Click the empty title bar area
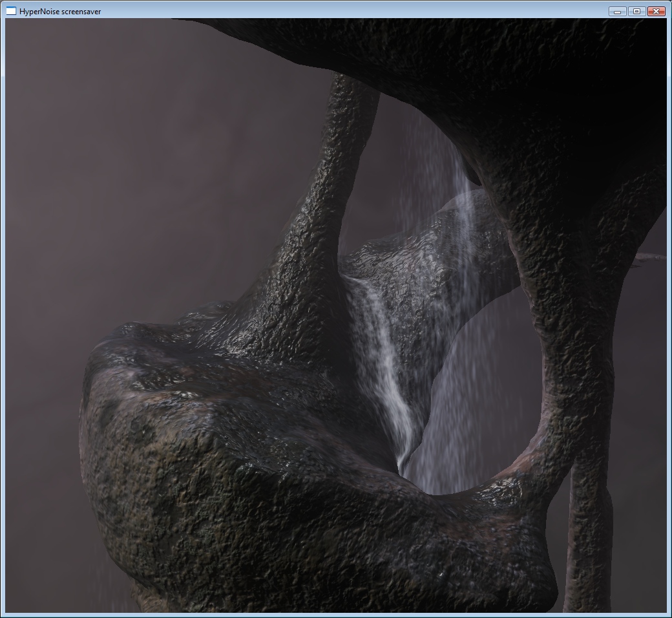The image size is (672, 618). (355, 11)
